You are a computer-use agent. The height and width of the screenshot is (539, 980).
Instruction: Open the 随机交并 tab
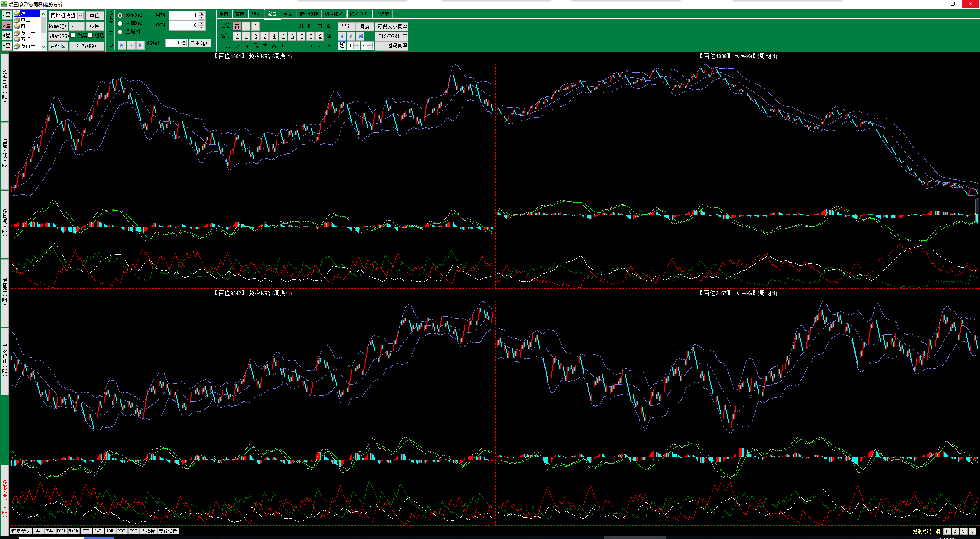click(359, 14)
